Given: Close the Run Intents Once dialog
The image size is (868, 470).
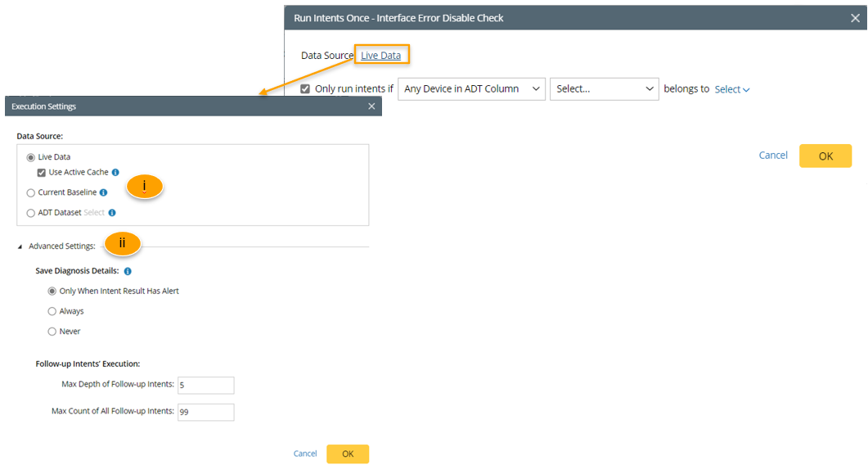Looking at the screenshot, I should 856,18.
